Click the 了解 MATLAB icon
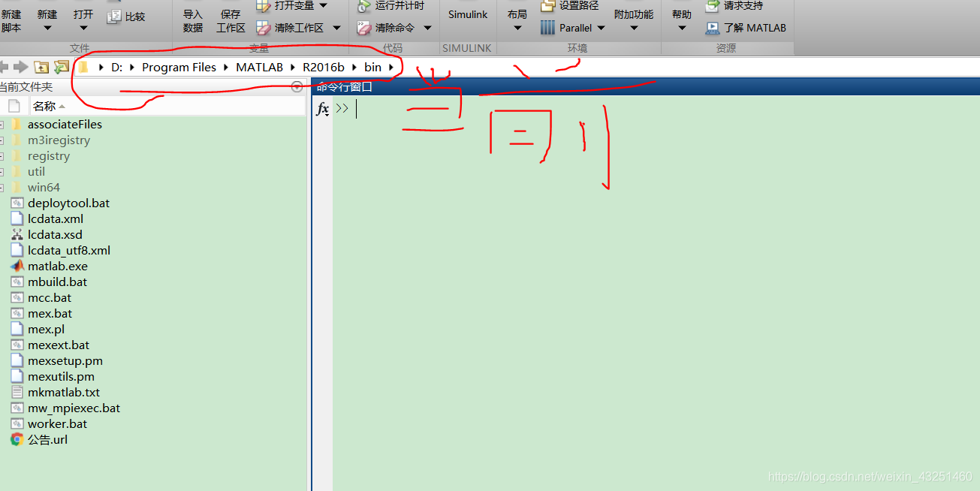Viewport: 980px width, 491px height. click(x=713, y=29)
